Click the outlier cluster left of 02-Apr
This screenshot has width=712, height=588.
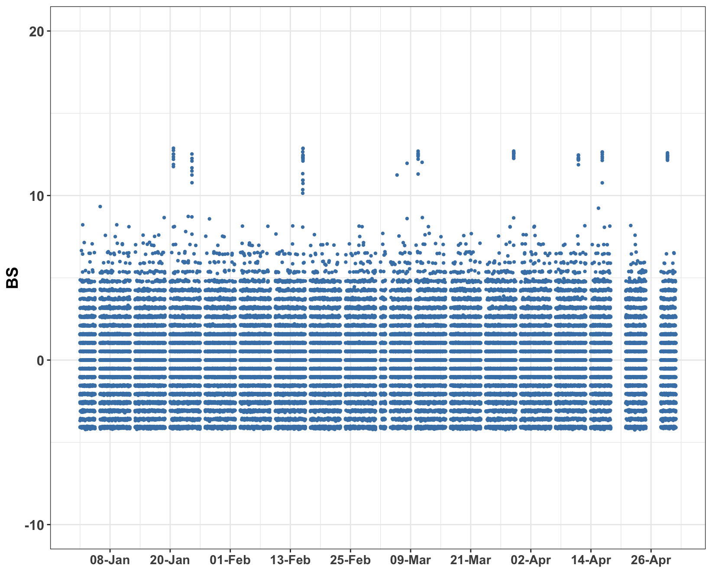point(514,155)
